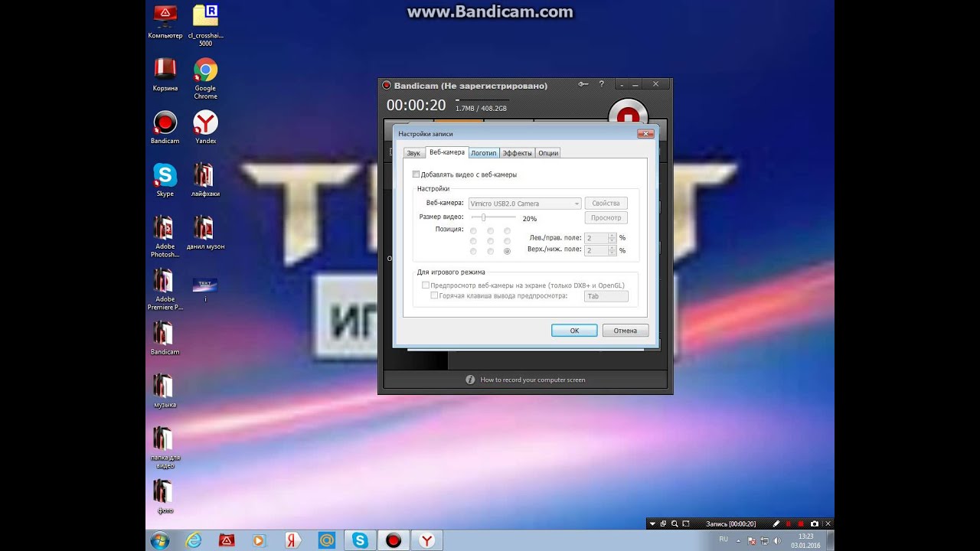
Task: Click the key registration icon in Bandicam title bar
Action: click(x=583, y=84)
